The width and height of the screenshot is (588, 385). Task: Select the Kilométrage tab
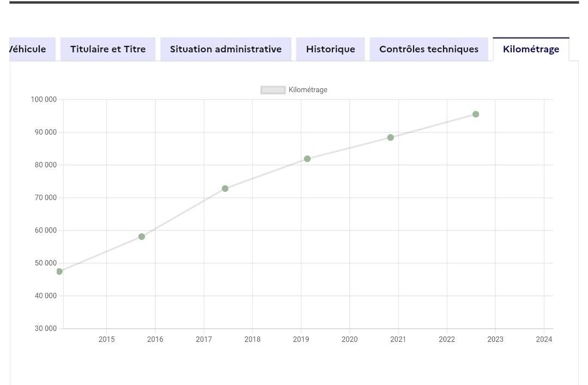pyautogui.click(x=531, y=49)
